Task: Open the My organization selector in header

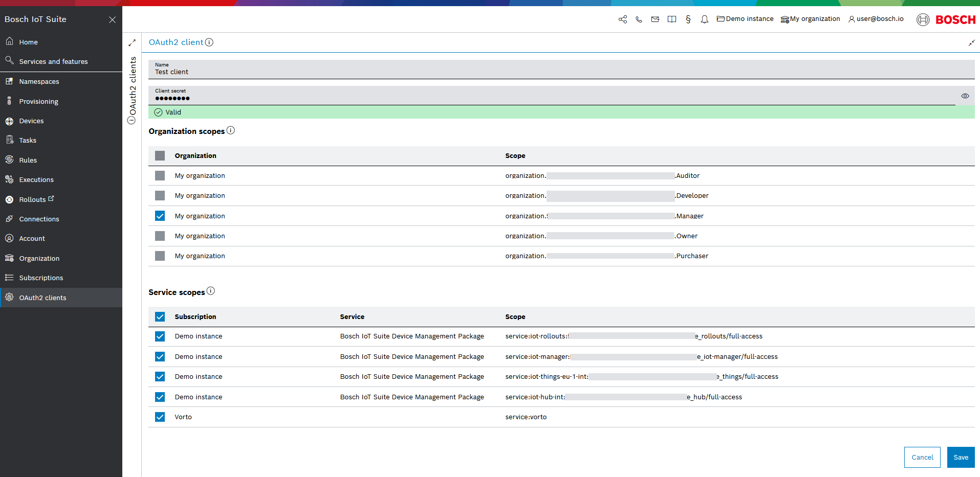Action: tap(810, 19)
